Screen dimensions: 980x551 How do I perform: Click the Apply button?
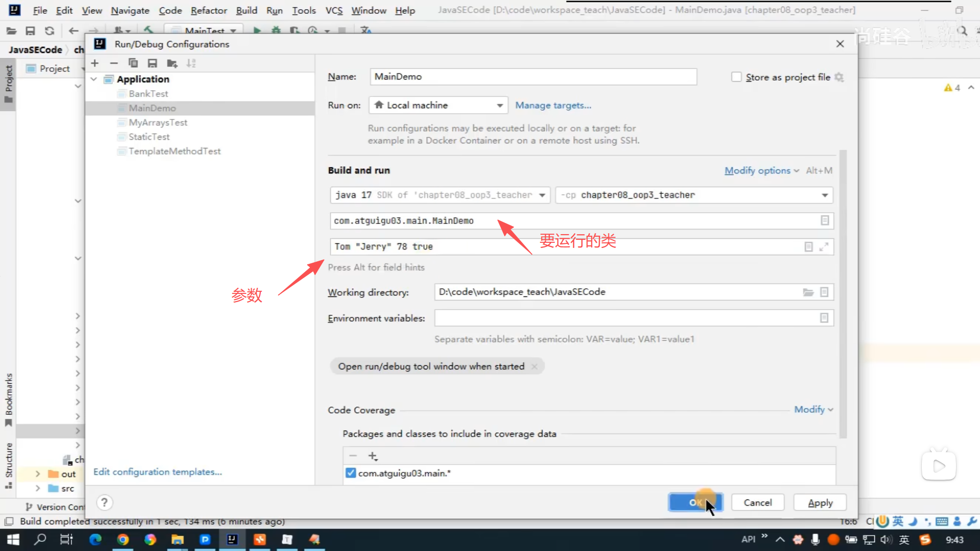[x=820, y=503]
